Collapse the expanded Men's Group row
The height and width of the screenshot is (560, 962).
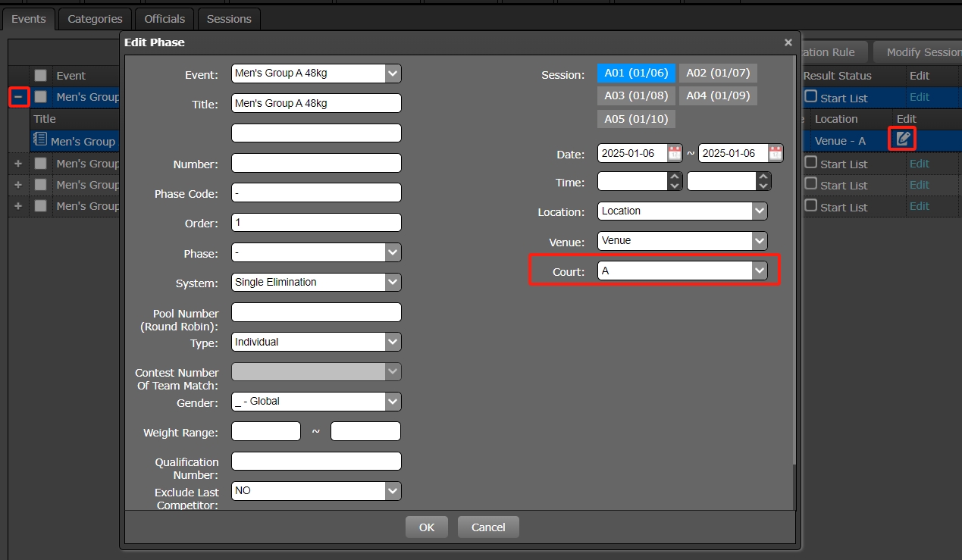coord(19,97)
